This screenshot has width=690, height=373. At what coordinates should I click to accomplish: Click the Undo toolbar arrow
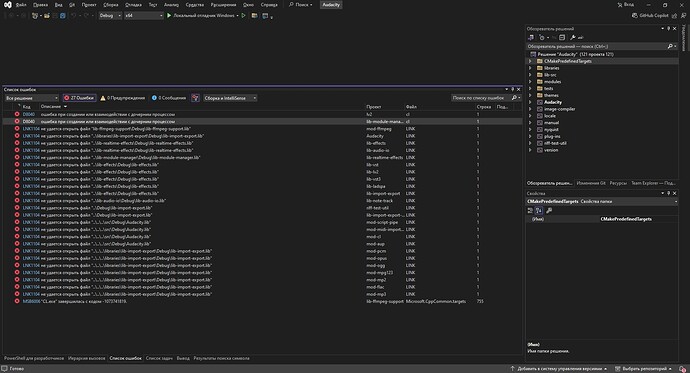click(73, 15)
